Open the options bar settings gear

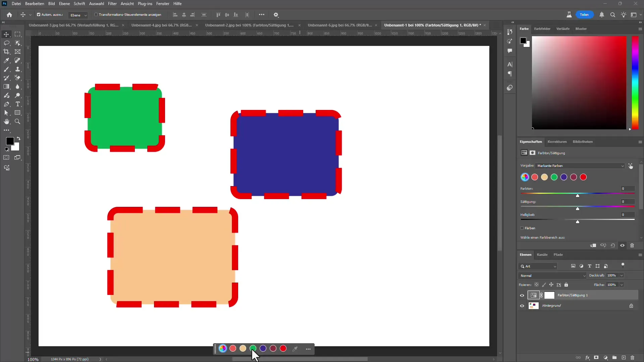click(x=276, y=15)
